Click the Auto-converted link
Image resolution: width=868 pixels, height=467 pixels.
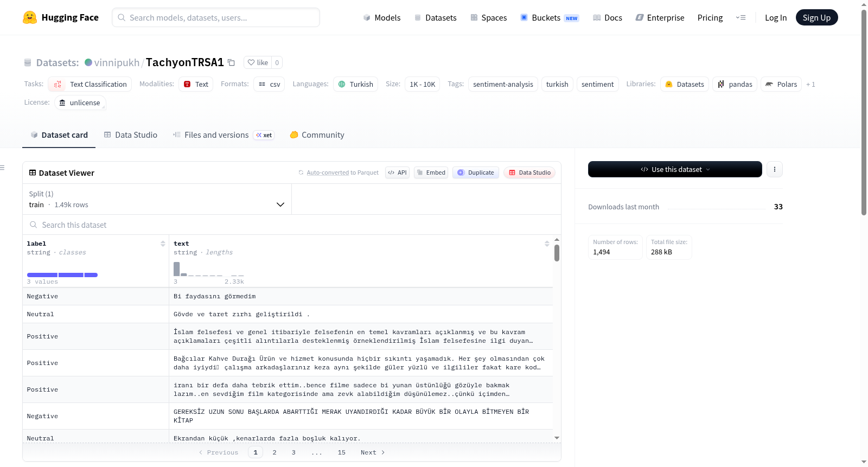point(328,172)
